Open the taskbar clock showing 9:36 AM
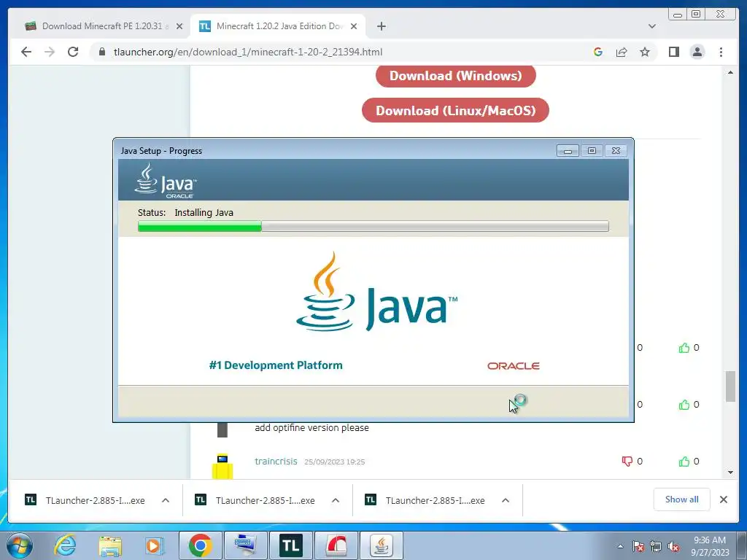This screenshot has width=747, height=560. pyautogui.click(x=710, y=546)
